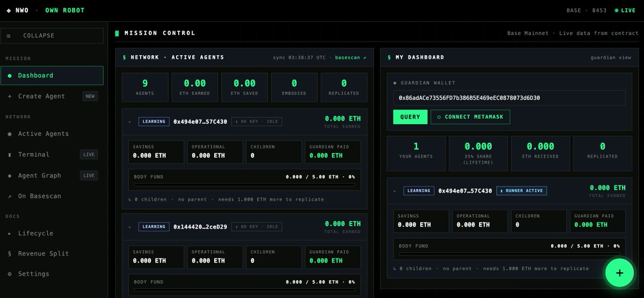Click the Embodied stat tile
Image resolution: width=644 pixels, height=298 pixels.
294,87
